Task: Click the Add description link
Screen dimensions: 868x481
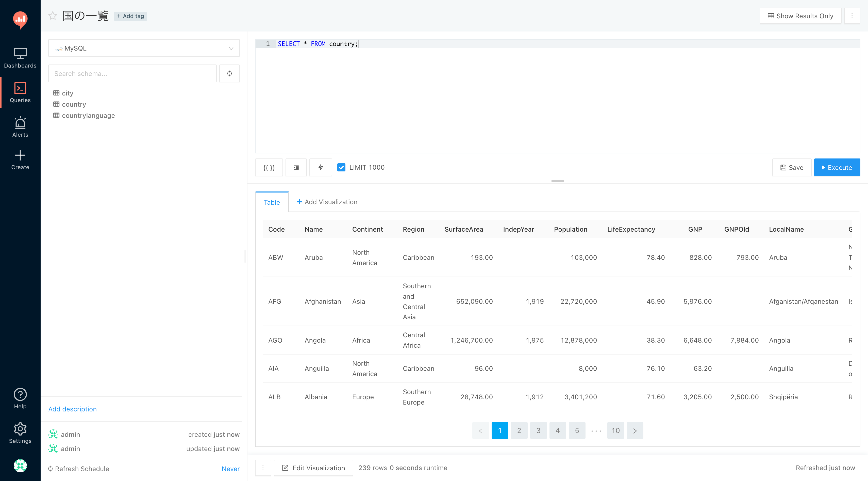Action: [x=72, y=409]
